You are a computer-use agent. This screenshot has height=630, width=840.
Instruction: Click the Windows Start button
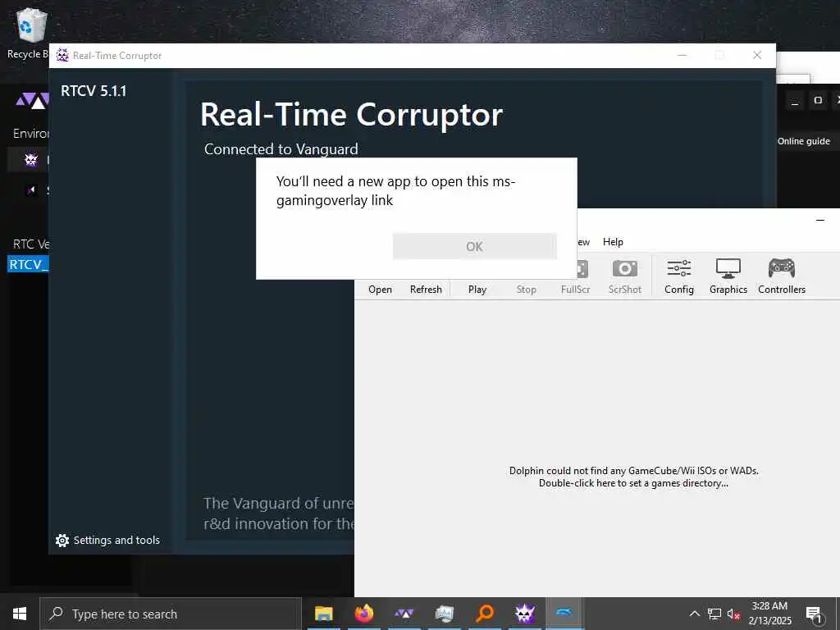pyautogui.click(x=20, y=614)
